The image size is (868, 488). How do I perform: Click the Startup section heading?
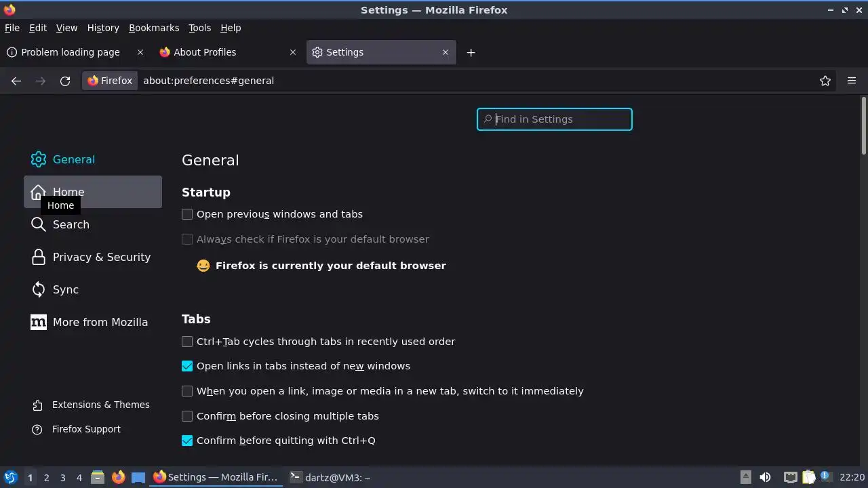coord(206,192)
